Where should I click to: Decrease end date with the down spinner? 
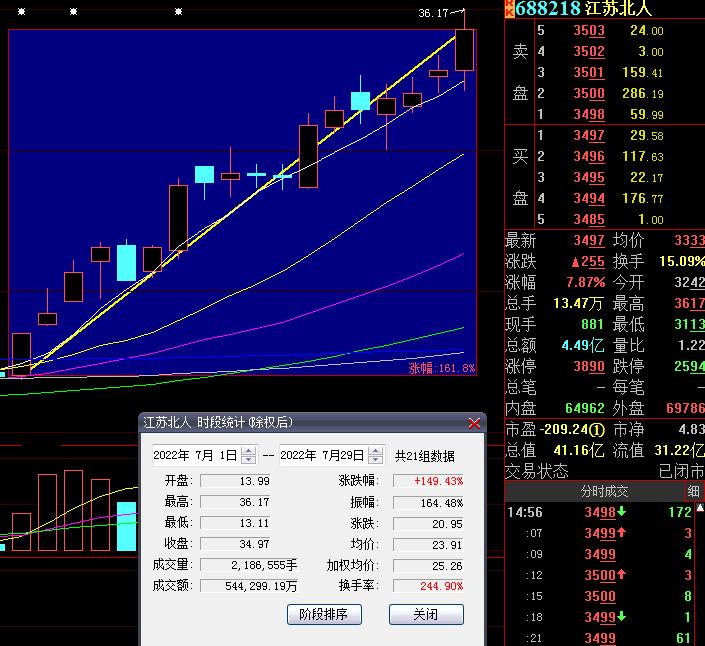[x=375, y=460]
